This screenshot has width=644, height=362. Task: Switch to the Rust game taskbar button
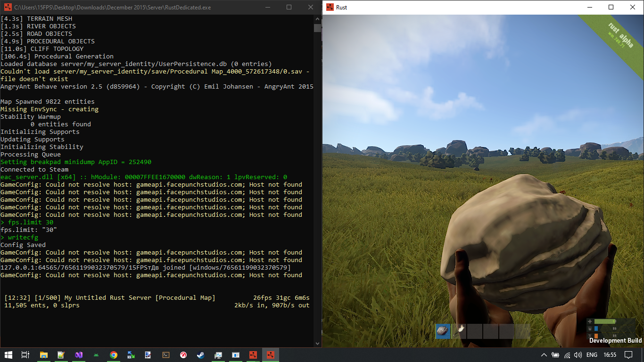(271, 355)
